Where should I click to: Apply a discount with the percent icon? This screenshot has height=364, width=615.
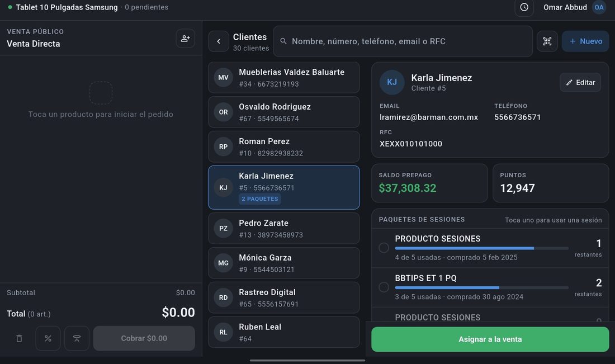click(48, 338)
